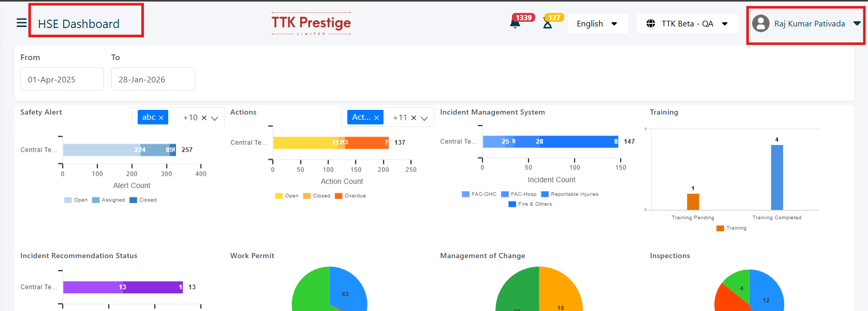Click the TTK Prestige logo

click(x=311, y=23)
